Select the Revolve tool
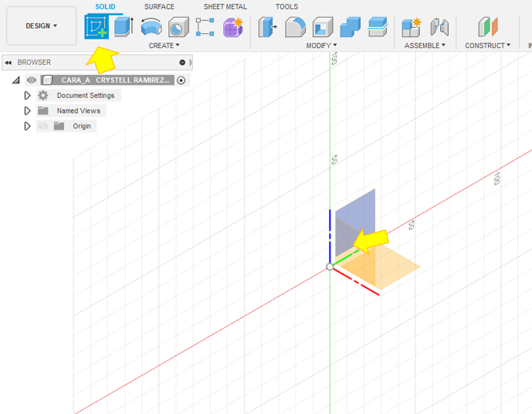 pyautogui.click(x=151, y=27)
